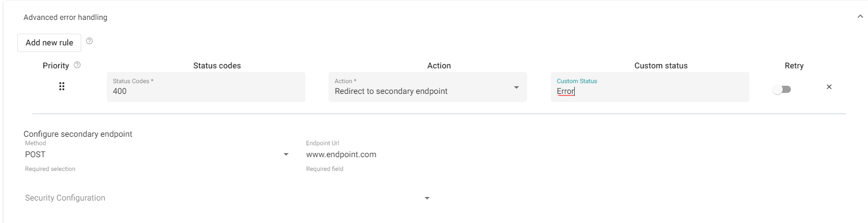Screen dimensions: 868x223
Task: Click the Advanced error handling title
Action: point(65,17)
